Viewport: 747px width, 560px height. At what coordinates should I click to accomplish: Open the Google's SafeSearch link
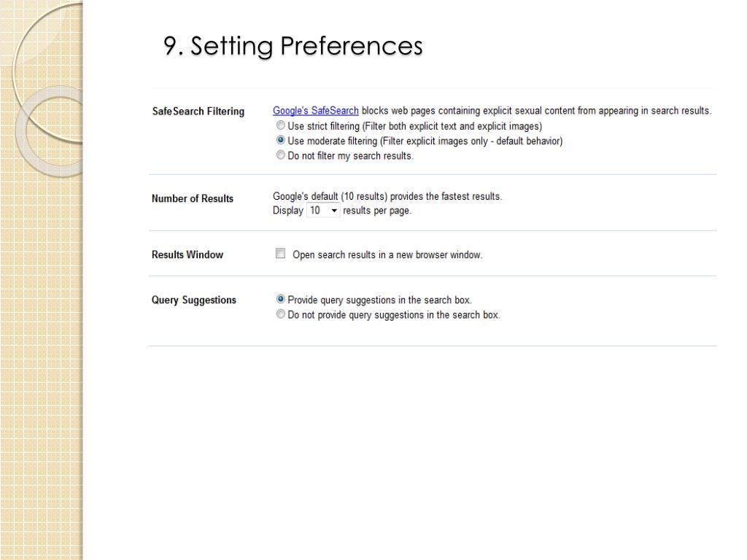tap(315, 111)
